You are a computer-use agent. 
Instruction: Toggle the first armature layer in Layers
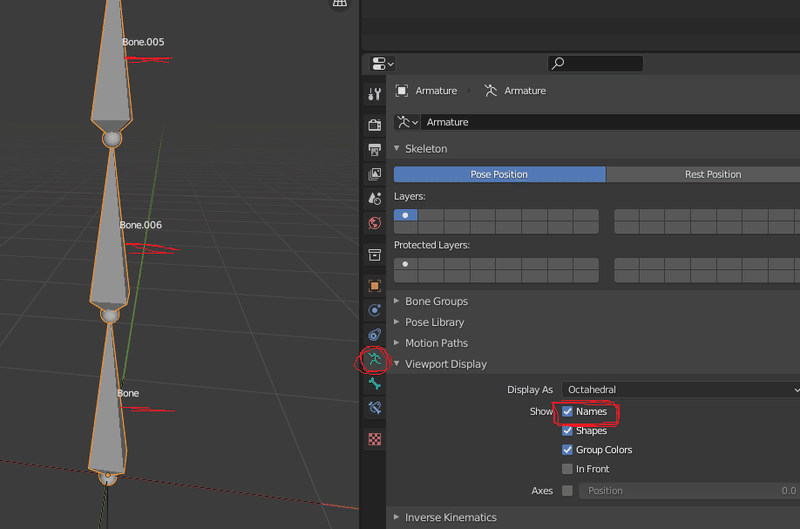pyautogui.click(x=406, y=215)
